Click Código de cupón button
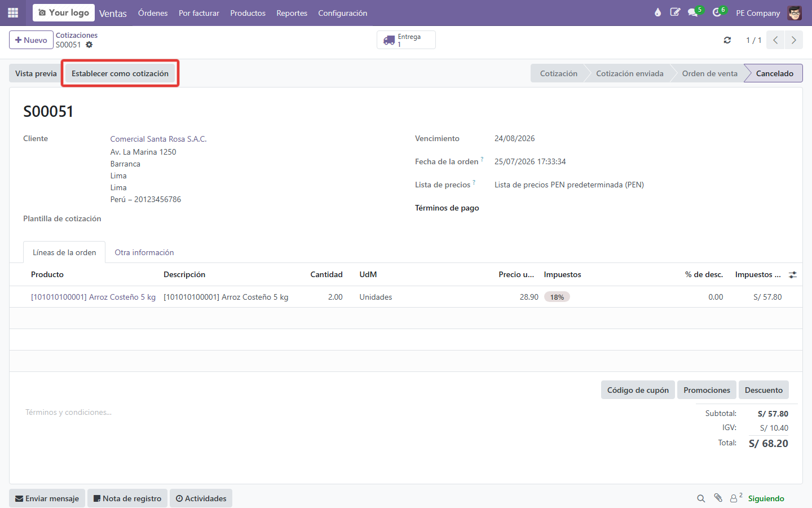Screen dimensions: 812x508 tap(638, 390)
